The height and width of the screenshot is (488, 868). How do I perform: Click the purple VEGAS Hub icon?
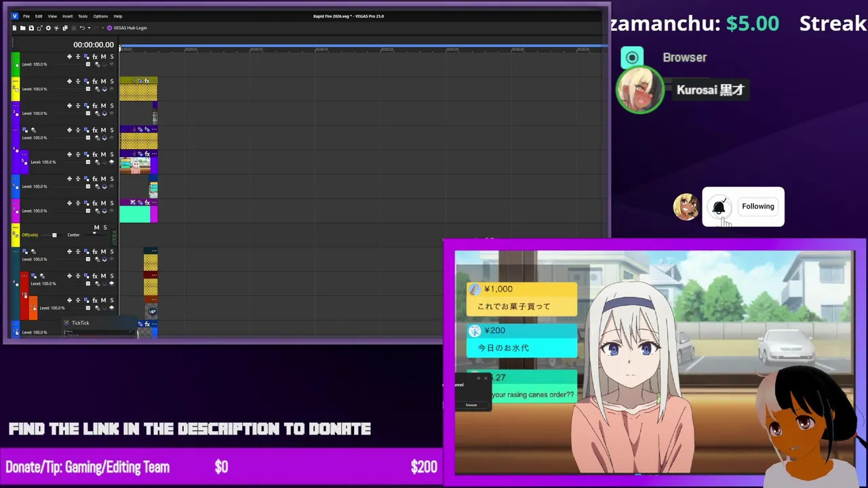(109, 28)
